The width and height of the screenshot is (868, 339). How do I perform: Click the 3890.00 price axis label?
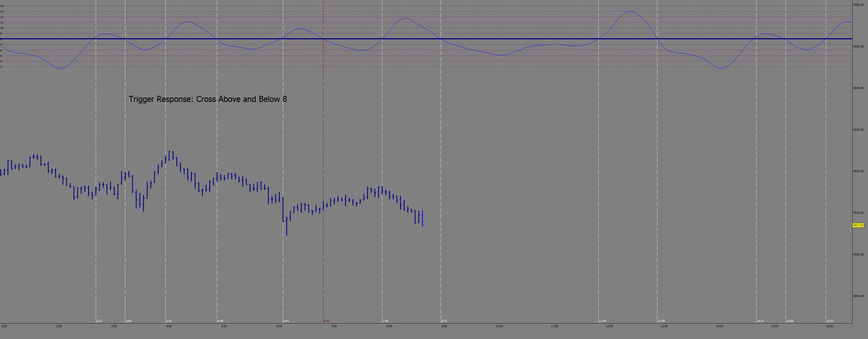click(859, 296)
